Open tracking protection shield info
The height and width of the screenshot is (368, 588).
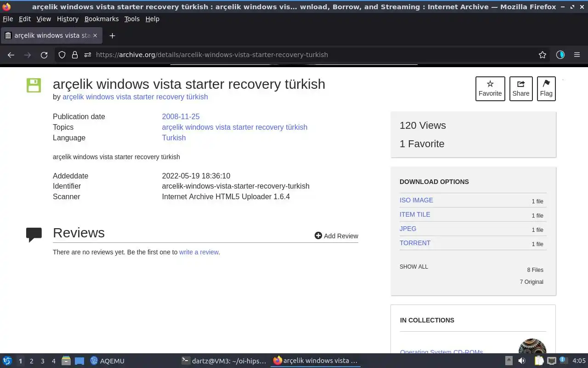(x=62, y=55)
